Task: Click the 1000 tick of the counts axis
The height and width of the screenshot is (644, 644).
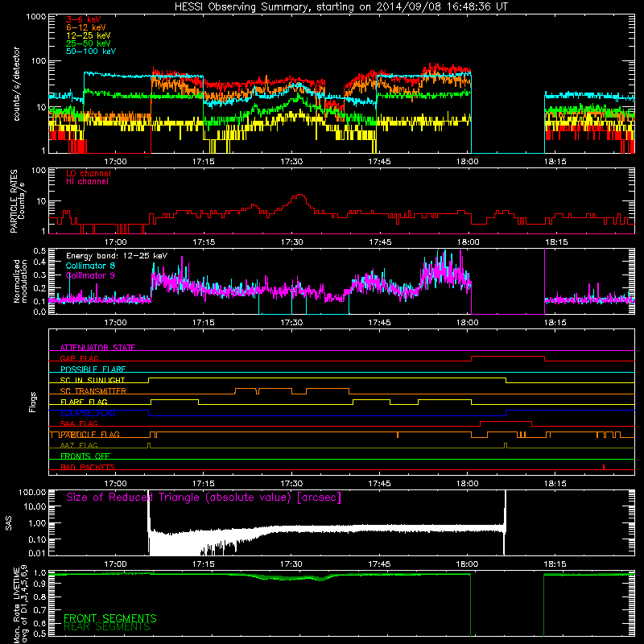Action: point(35,17)
